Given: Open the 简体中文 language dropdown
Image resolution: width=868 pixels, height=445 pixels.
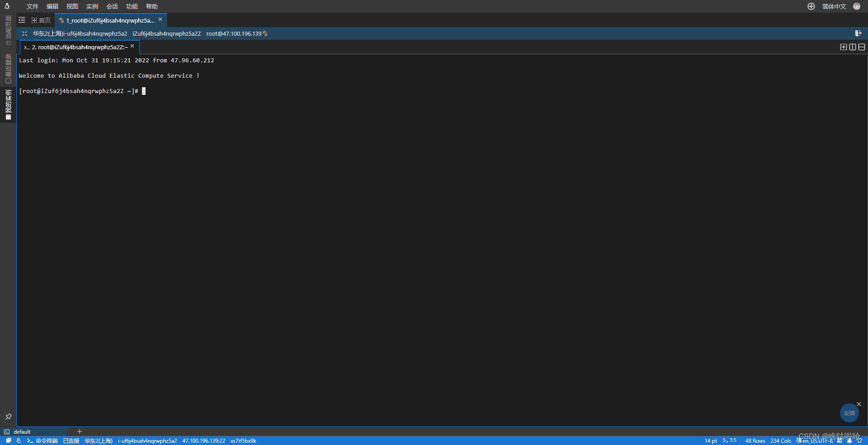Looking at the screenshot, I should 834,6.
